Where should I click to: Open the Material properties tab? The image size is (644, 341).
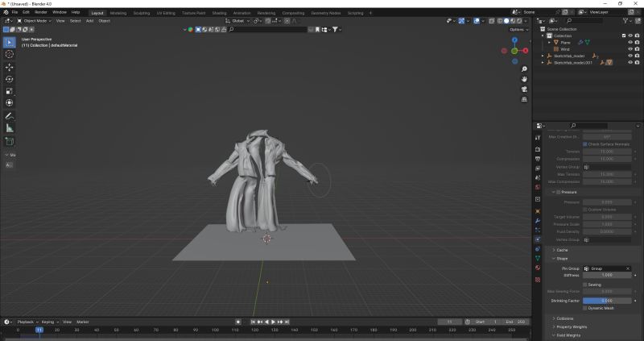538,268
